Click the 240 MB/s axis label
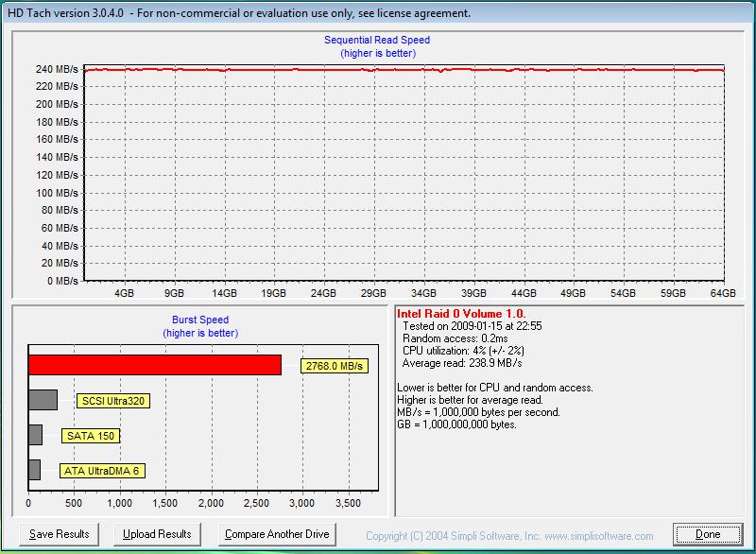 pos(57,69)
